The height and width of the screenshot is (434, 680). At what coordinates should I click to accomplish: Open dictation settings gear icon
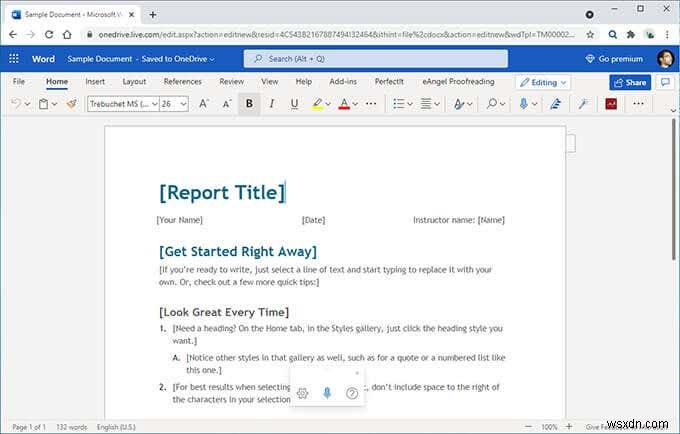tap(302, 393)
